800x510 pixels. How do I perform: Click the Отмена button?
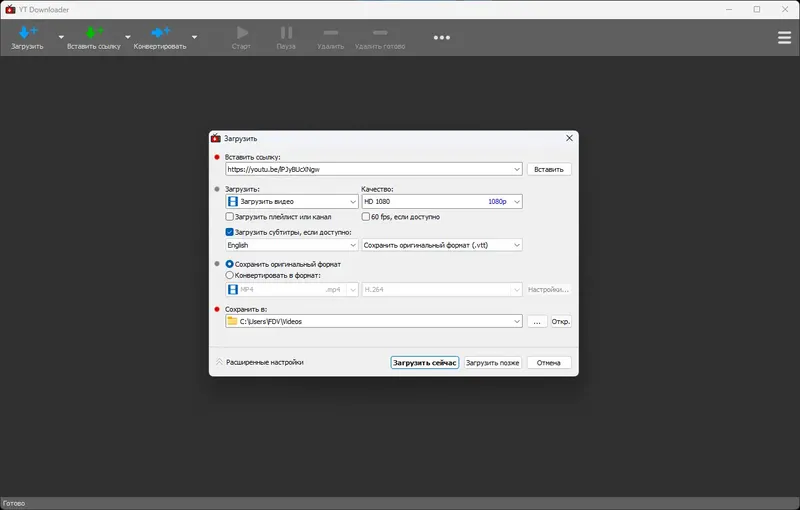coord(549,363)
